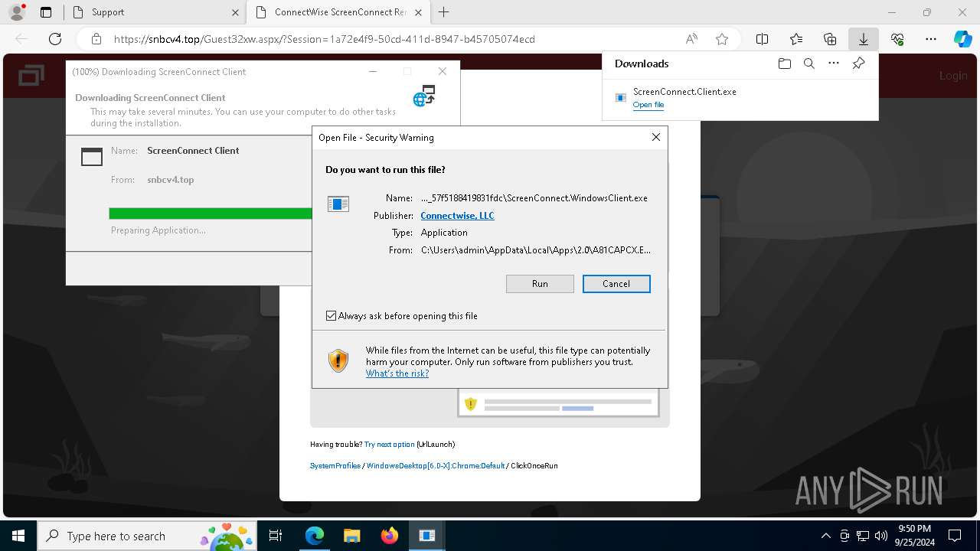This screenshot has width=980, height=551.
Task: Click the green download progress bar
Action: point(211,214)
